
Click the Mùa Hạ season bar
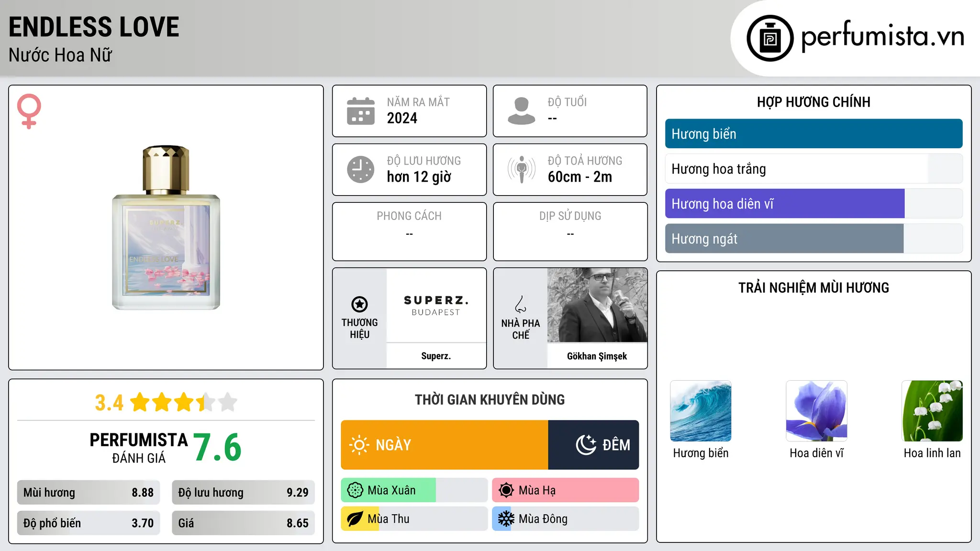[x=565, y=490]
